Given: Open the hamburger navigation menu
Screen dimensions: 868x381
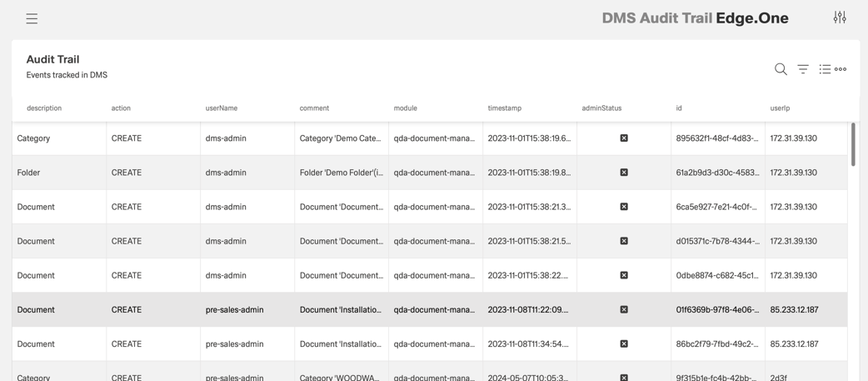Looking at the screenshot, I should (32, 18).
